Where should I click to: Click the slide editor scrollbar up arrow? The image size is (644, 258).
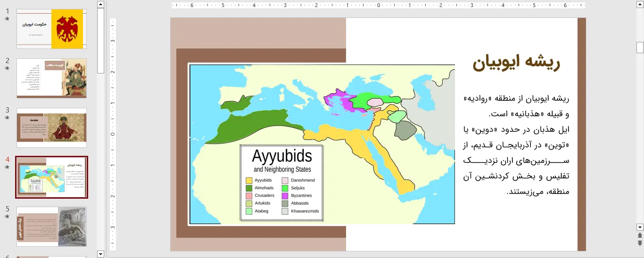tap(640, 4)
